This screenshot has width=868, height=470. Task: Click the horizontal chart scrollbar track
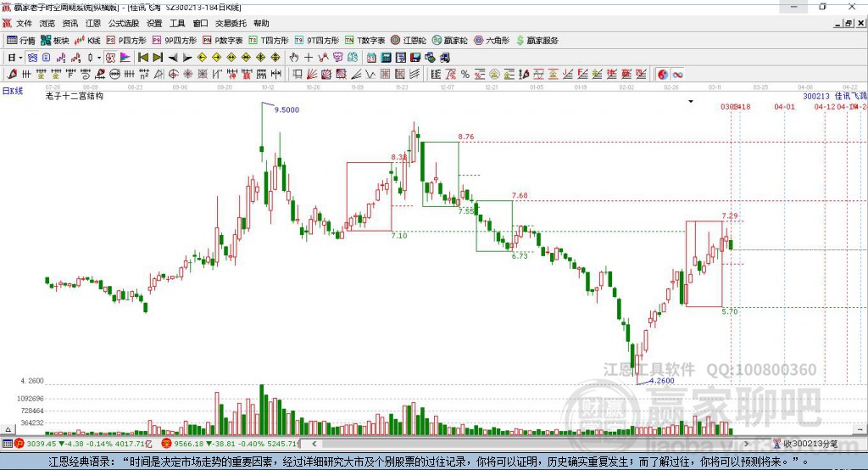pyautogui.click(x=531, y=444)
